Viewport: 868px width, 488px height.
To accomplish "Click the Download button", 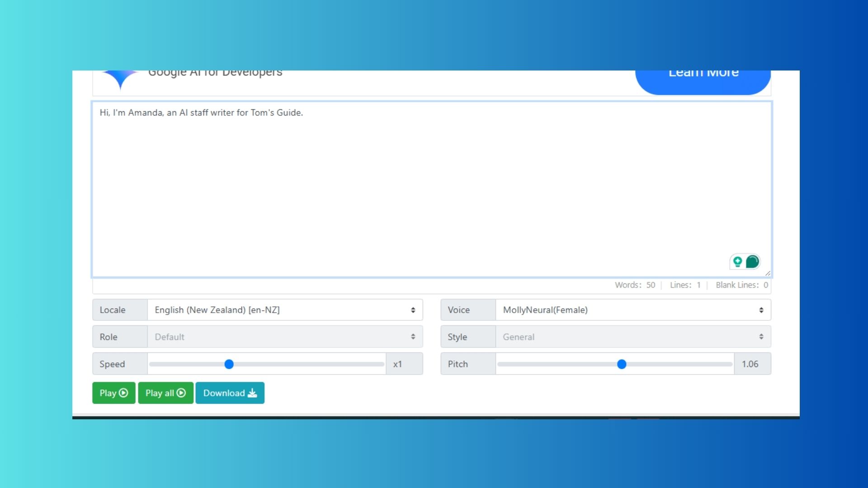I will 230,393.
